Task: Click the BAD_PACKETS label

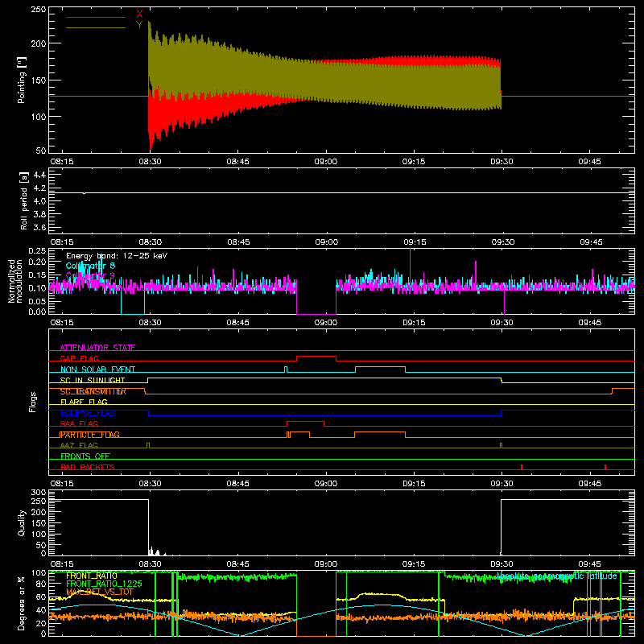Action: click(x=88, y=467)
